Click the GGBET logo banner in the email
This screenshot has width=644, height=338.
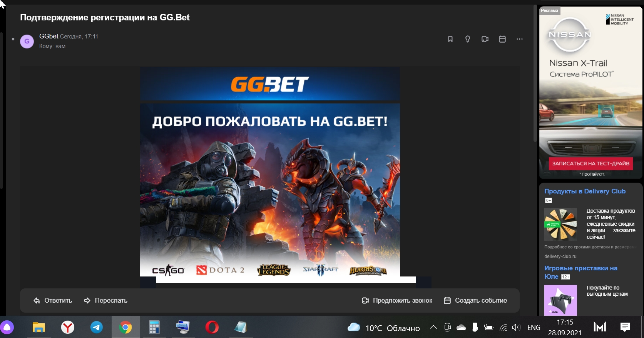tap(270, 84)
